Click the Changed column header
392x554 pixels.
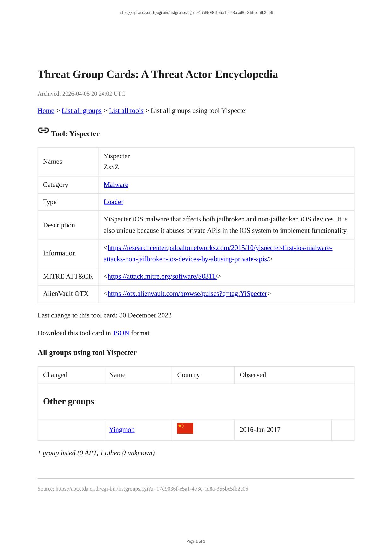coord(55,375)
